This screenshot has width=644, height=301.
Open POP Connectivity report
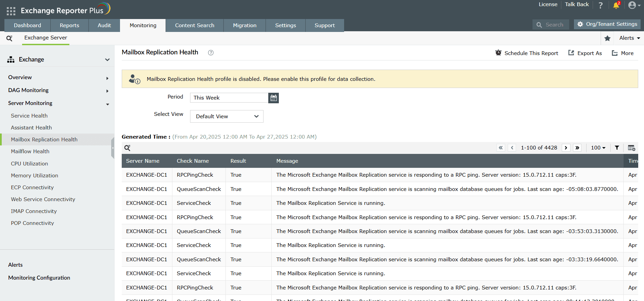coord(32,223)
